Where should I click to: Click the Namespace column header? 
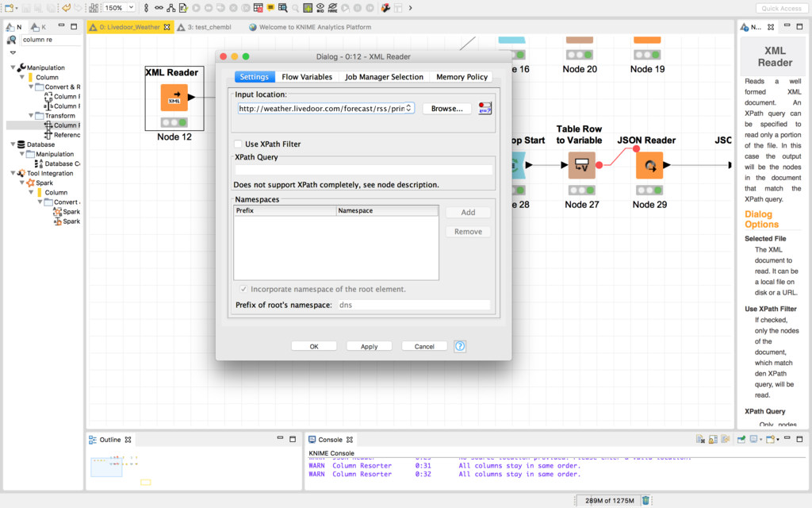click(x=387, y=210)
